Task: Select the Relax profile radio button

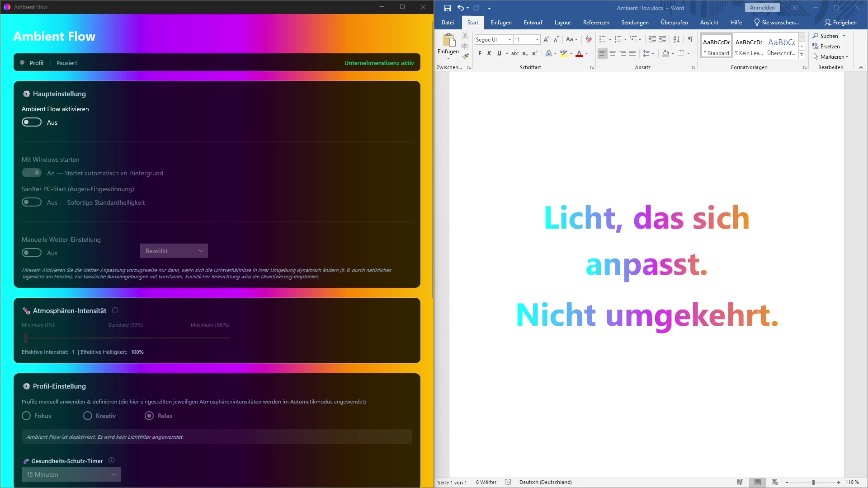Action: (149, 416)
